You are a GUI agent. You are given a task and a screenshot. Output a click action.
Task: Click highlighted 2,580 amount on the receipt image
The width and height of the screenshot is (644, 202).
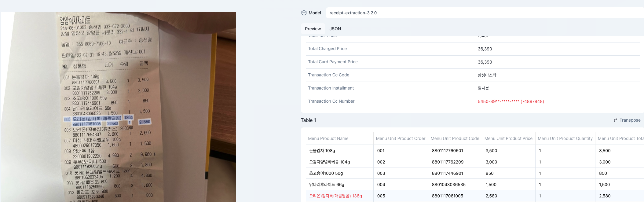(x=145, y=122)
